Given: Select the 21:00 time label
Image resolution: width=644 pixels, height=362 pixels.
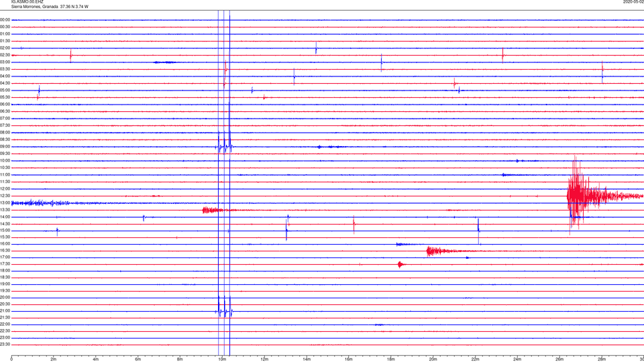Looking at the screenshot, I should click(5, 310).
